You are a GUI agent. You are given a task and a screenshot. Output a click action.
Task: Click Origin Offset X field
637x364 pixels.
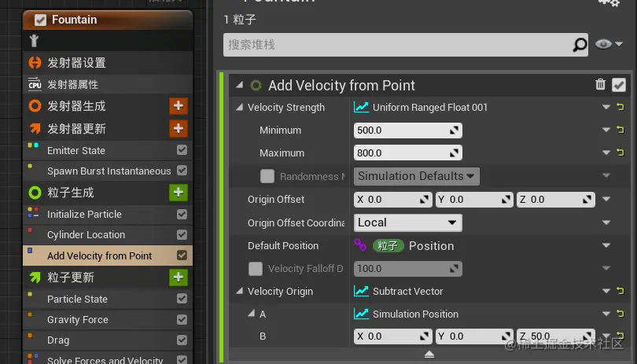pos(393,200)
